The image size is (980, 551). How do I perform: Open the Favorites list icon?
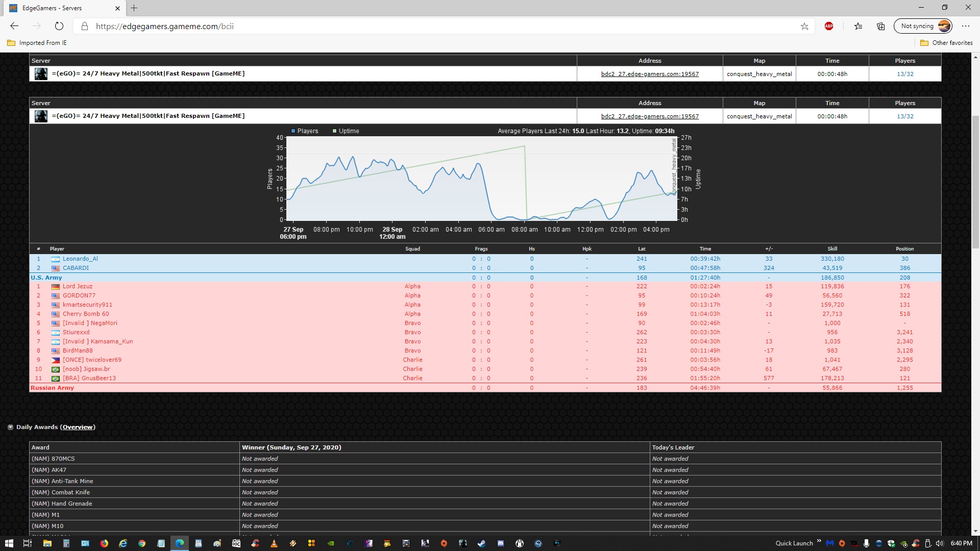858,26
